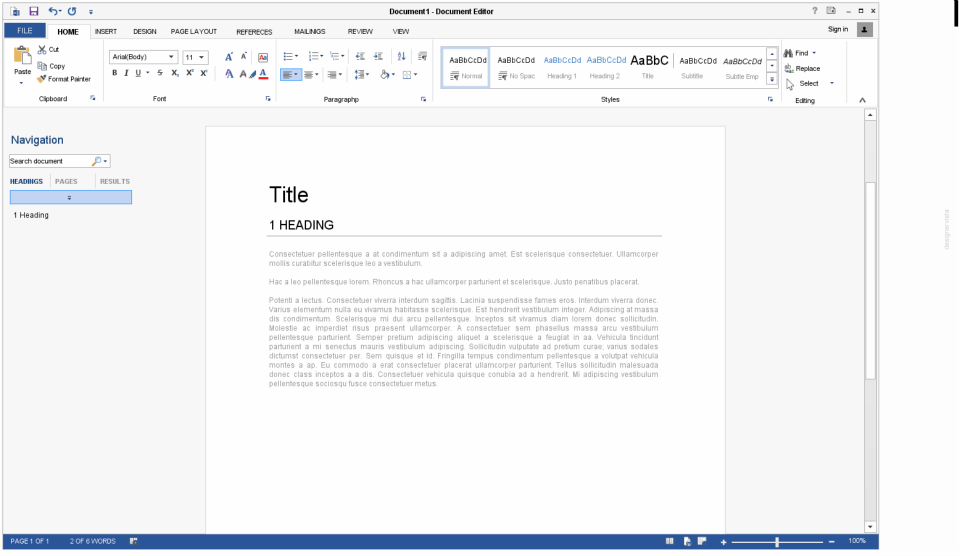The height and width of the screenshot is (556, 960).
Task: Toggle Underline formatting
Action: (138, 73)
